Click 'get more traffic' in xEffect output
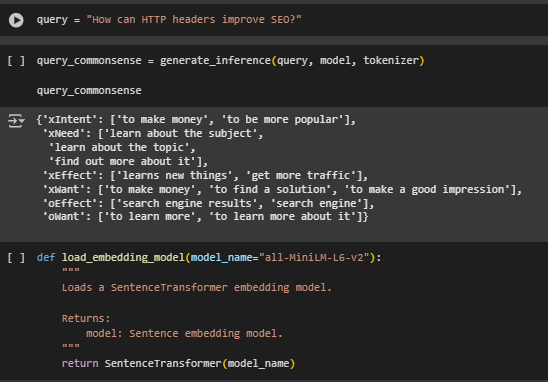Viewport: 548px width, 382px height. (301, 175)
